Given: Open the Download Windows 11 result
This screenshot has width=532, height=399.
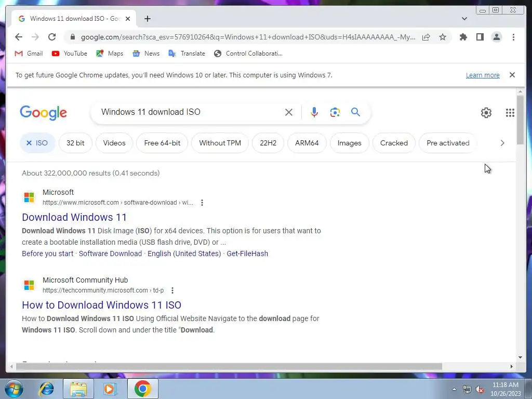Looking at the screenshot, I should click(x=74, y=217).
